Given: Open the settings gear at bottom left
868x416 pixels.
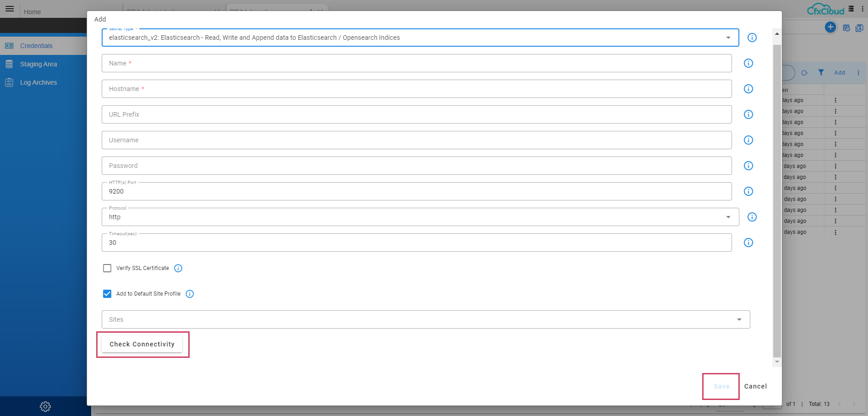Looking at the screenshot, I should coord(45,406).
